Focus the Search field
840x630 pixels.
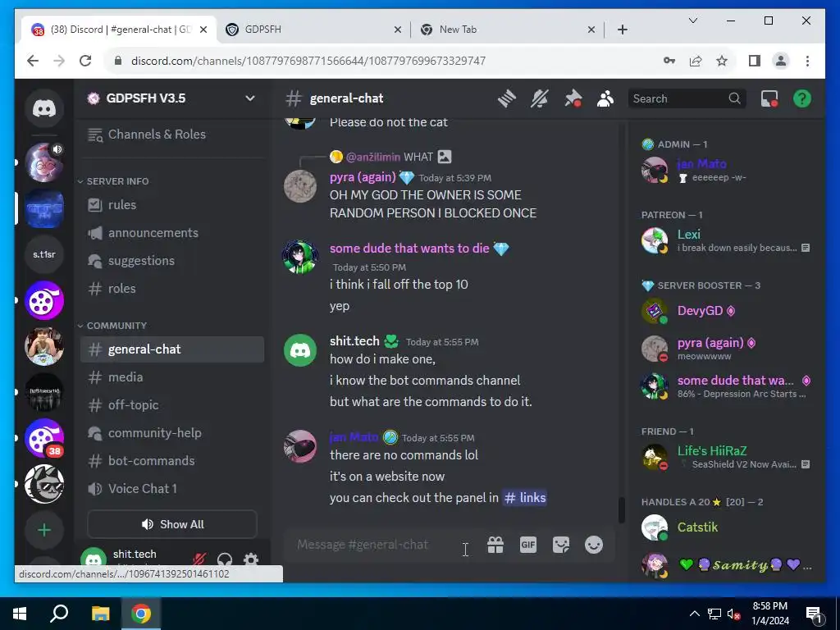point(687,98)
